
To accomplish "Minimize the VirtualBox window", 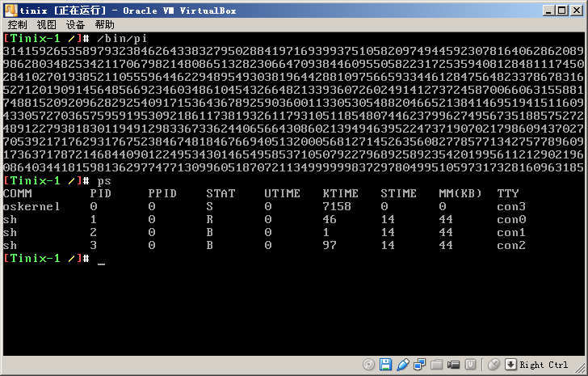I will (x=548, y=11).
